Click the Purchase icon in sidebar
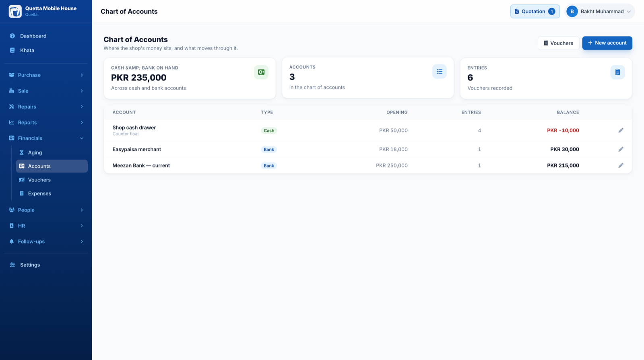The image size is (644, 360). [x=12, y=75]
